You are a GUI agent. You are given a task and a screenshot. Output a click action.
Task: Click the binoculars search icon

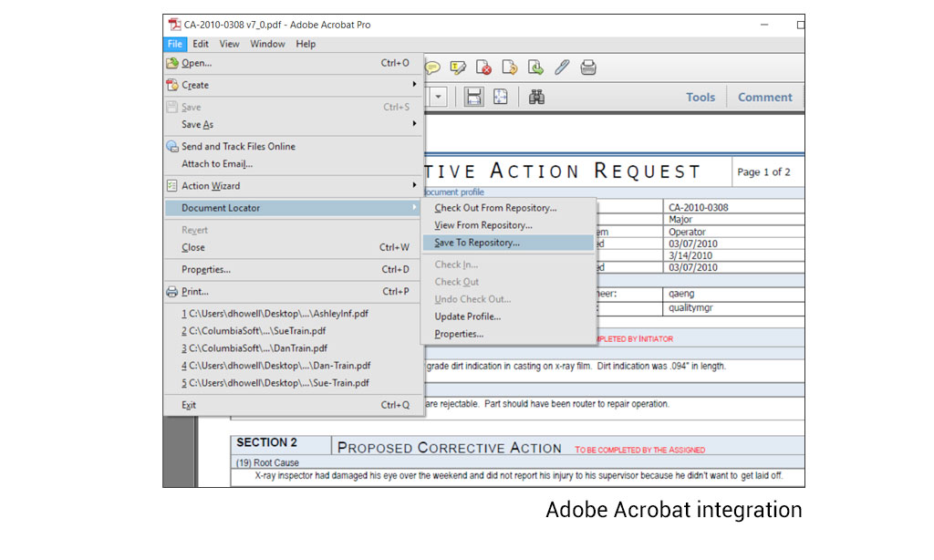point(536,97)
